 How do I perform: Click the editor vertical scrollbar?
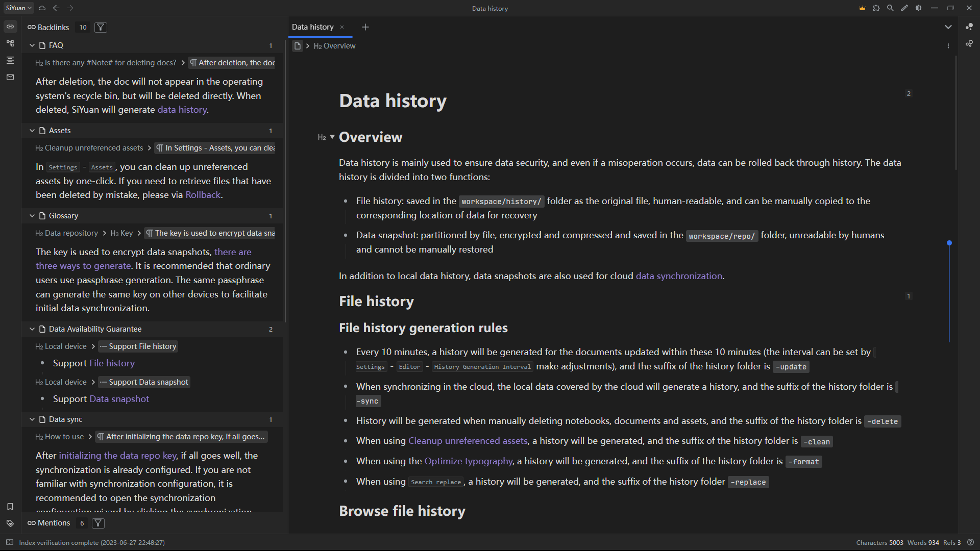point(955,112)
